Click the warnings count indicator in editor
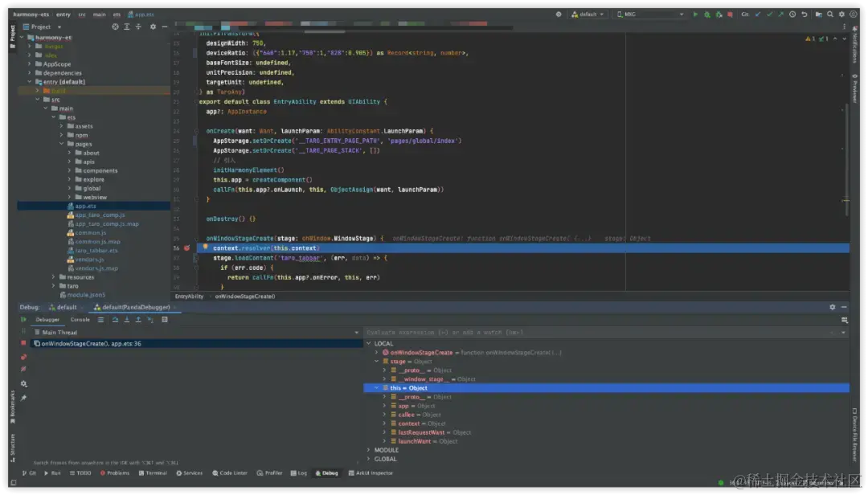The image size is (868, 495). tap(810, 39)
